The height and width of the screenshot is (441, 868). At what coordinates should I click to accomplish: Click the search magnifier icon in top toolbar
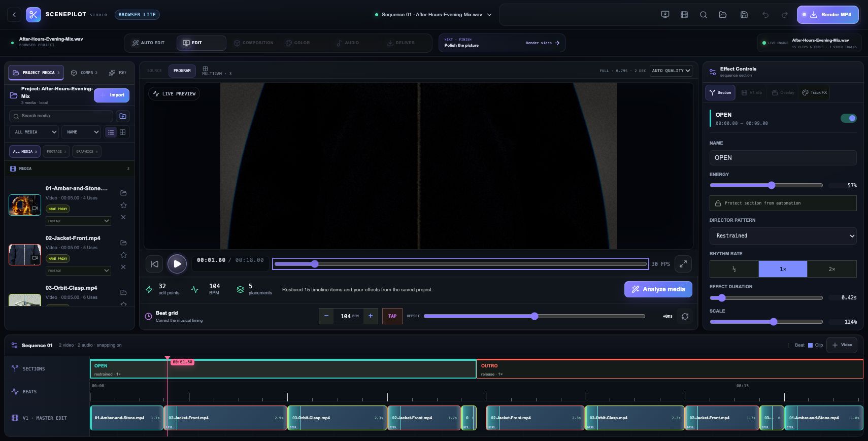(x=704, y=15)
